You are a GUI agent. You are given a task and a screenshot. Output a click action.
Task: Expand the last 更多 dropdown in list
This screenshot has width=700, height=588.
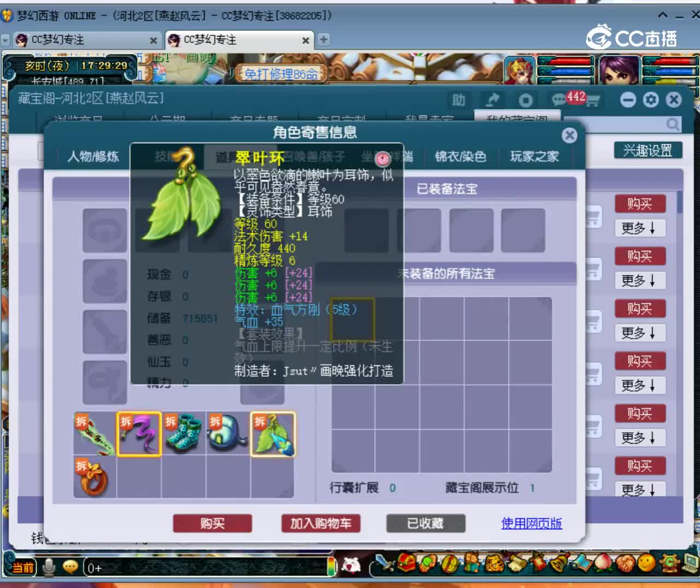[640, 489]
